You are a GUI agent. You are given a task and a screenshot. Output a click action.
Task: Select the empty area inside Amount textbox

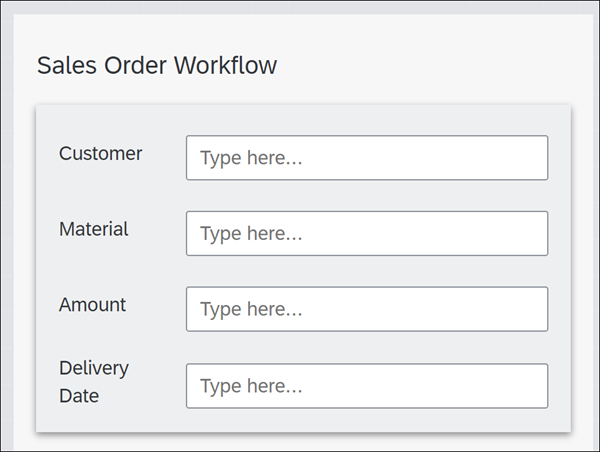click(x=425, y=309)
